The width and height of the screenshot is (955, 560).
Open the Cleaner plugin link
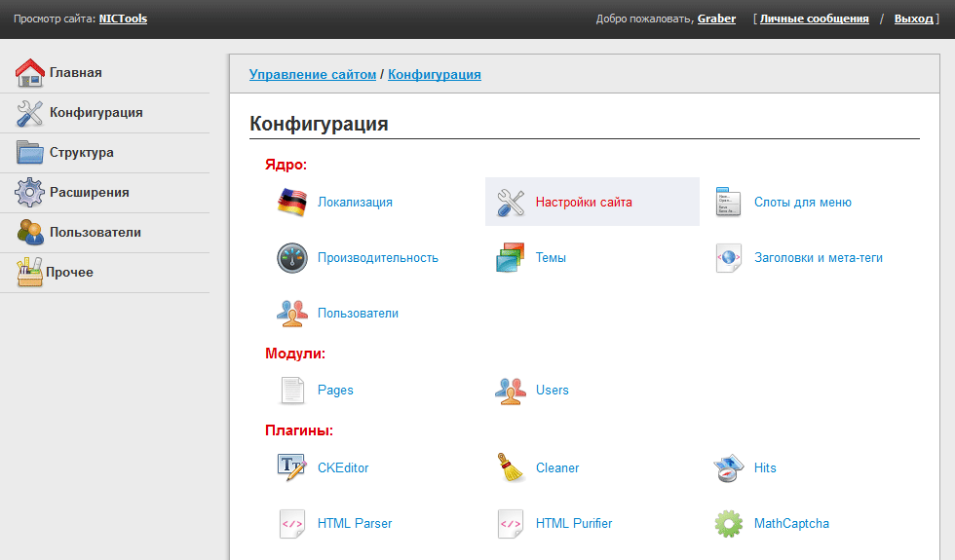coord(557,467)
